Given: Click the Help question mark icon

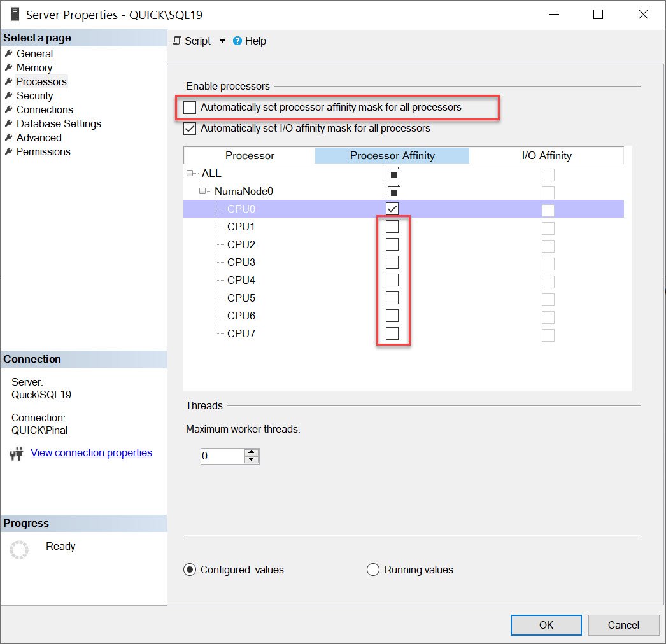Looking at the screenshot, I should [x=237, y=41].
